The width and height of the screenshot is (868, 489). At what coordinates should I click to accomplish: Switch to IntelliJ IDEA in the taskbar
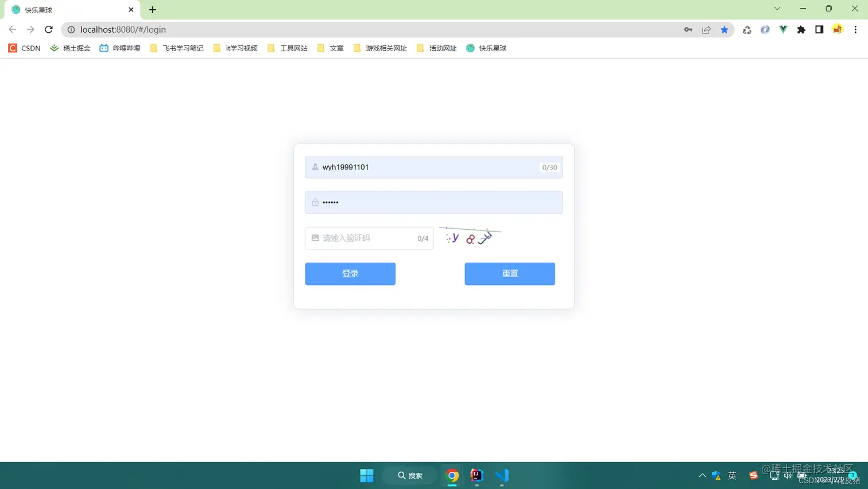pyautogui.click(x=477, y=475)
